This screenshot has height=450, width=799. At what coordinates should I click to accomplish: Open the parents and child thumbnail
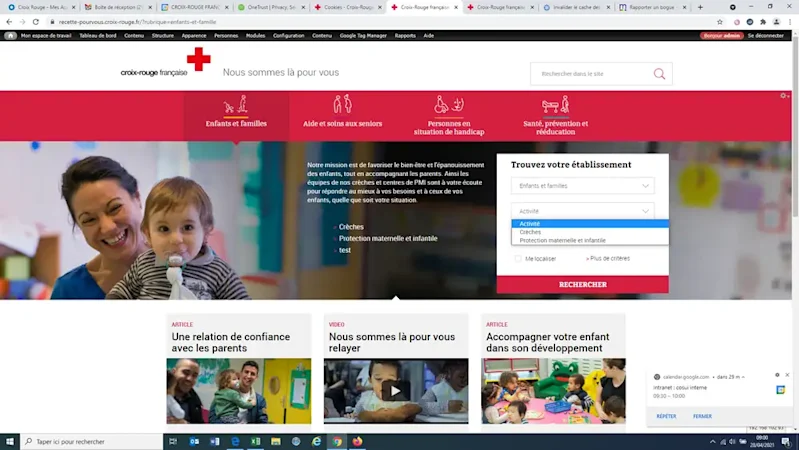238,391
